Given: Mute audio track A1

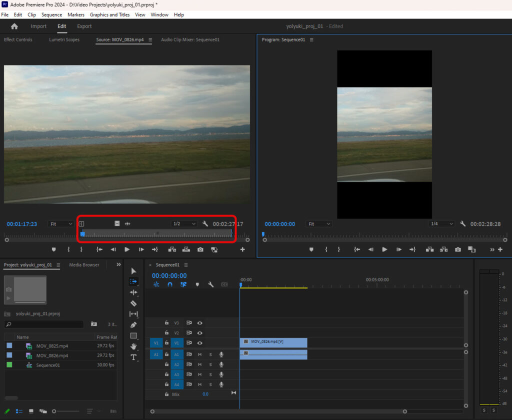Looking at the screenshot, I should coord(199,354).
